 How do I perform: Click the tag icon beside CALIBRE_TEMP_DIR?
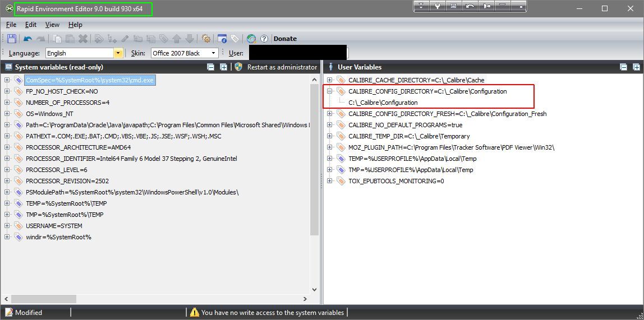pyautogui.click(x=341, y=136)
